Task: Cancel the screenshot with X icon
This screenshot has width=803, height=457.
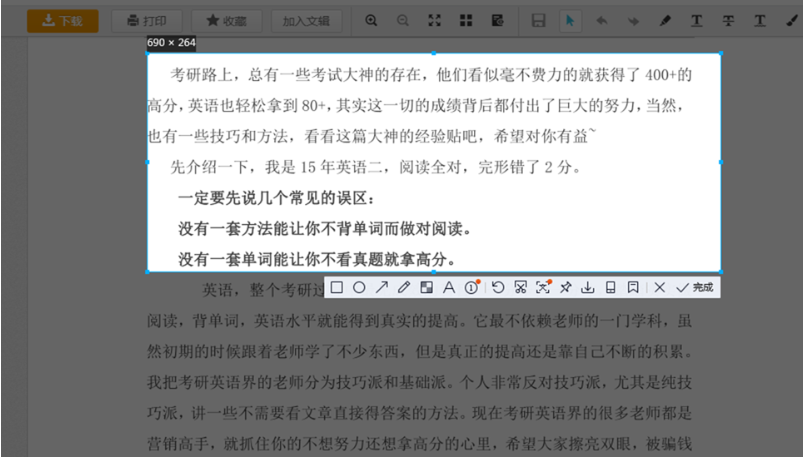Action: 659,287
